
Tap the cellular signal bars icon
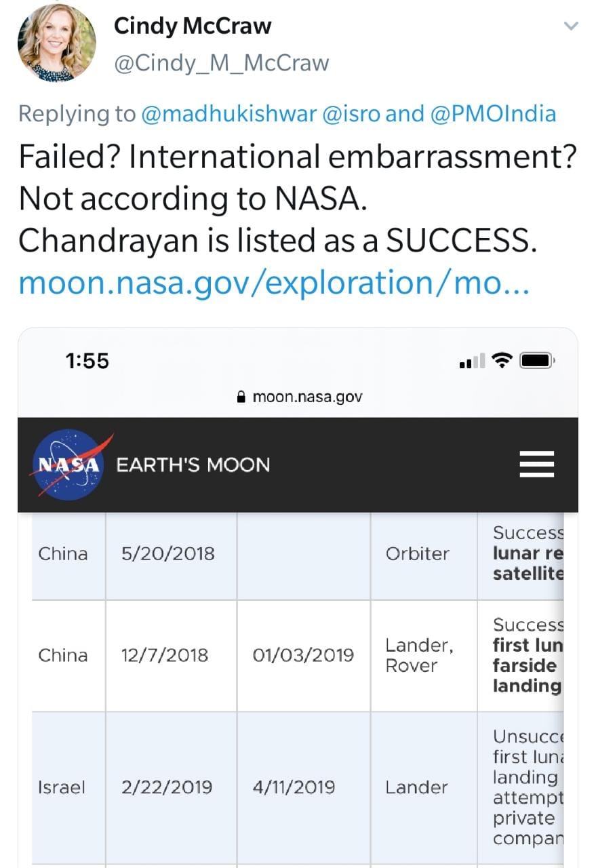tap(472, 361)
